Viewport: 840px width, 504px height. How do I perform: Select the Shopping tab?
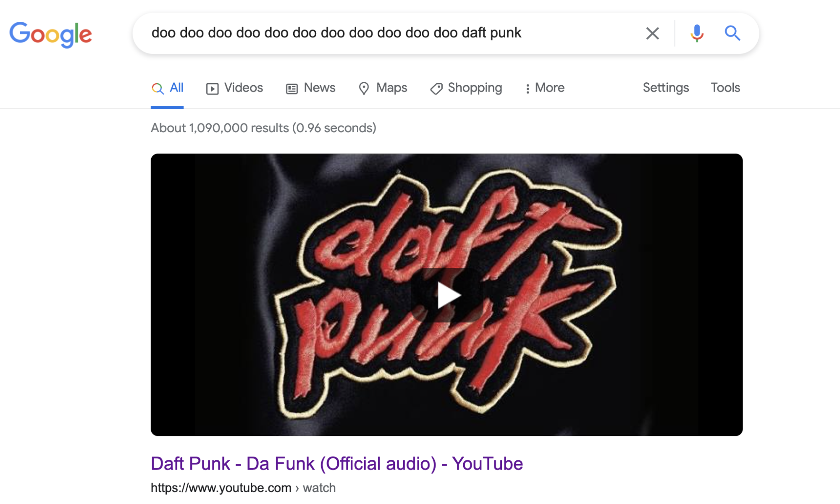coord(466,88)
